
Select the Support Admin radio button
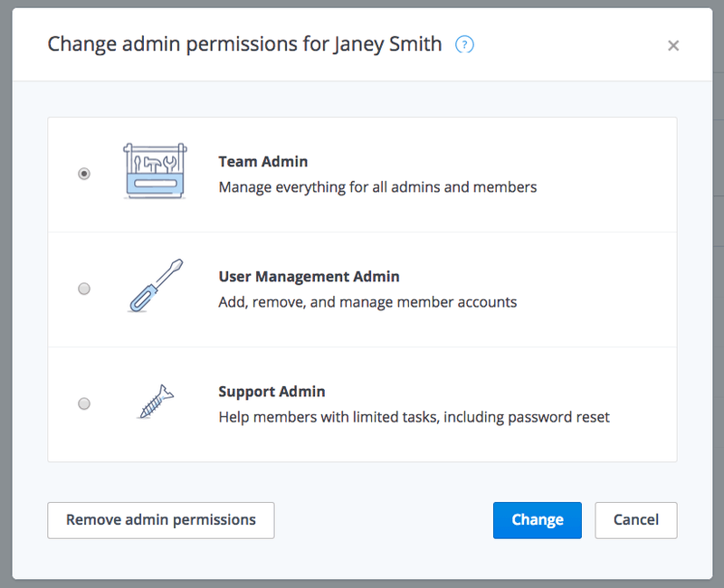(x=84, y=403)
